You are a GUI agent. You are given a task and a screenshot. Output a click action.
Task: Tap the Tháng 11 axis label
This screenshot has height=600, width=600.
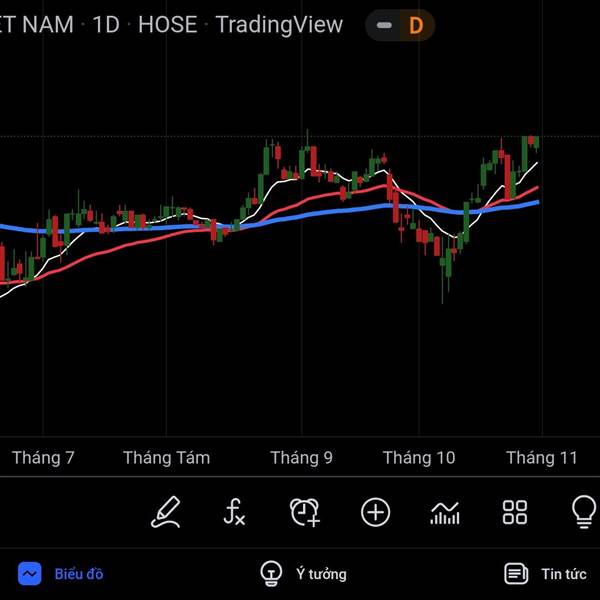[x=542, y=458]
